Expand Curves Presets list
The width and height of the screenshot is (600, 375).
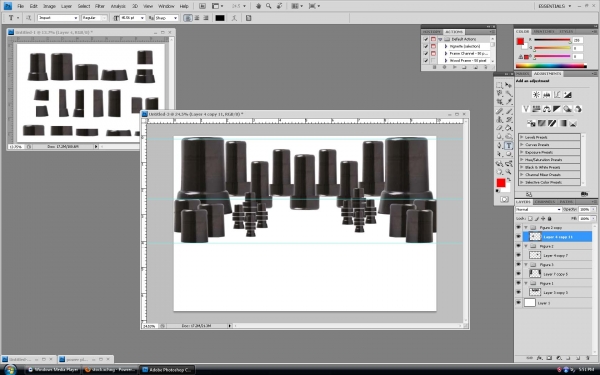pyautogui.click(x=522, y=145)
